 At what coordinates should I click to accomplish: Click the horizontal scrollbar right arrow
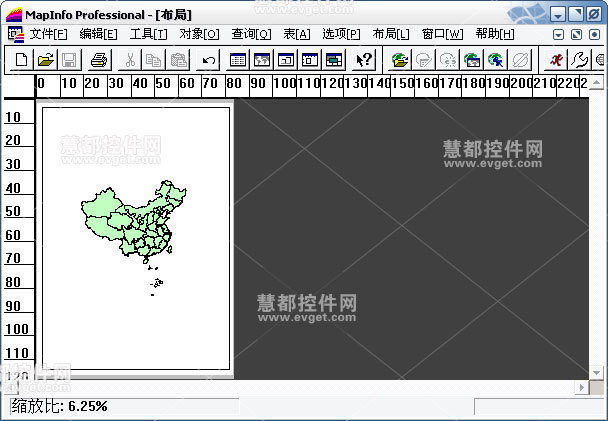pos(582,387)
